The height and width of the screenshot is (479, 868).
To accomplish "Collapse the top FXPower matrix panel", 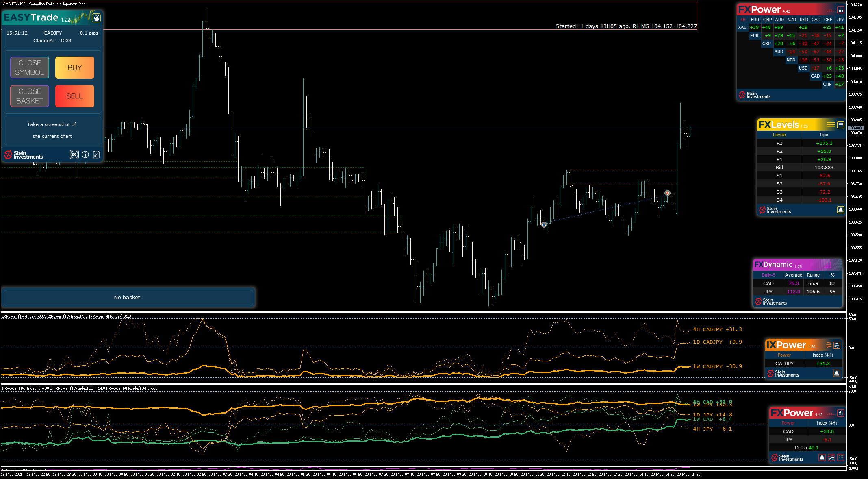I will 841,10.
